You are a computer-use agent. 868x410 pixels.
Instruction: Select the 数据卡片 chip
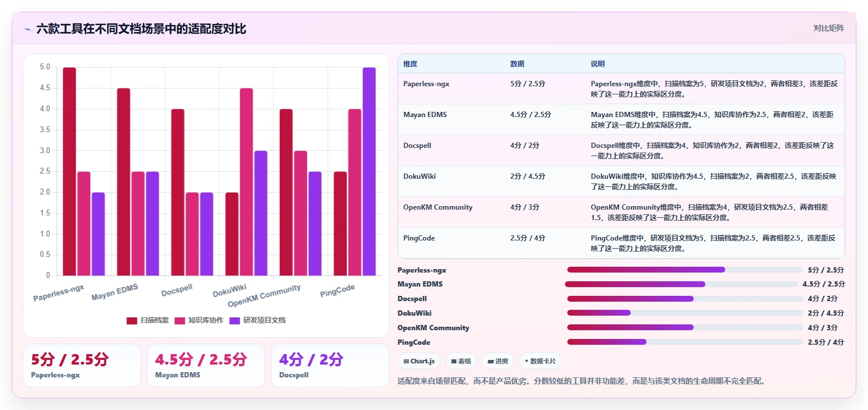tap(540, 361)
